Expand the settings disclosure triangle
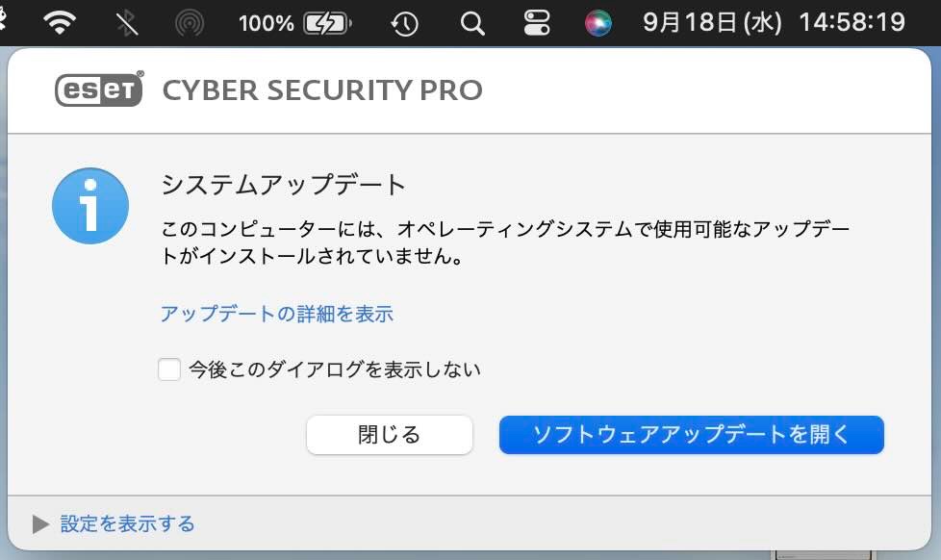 pos(39,524)
